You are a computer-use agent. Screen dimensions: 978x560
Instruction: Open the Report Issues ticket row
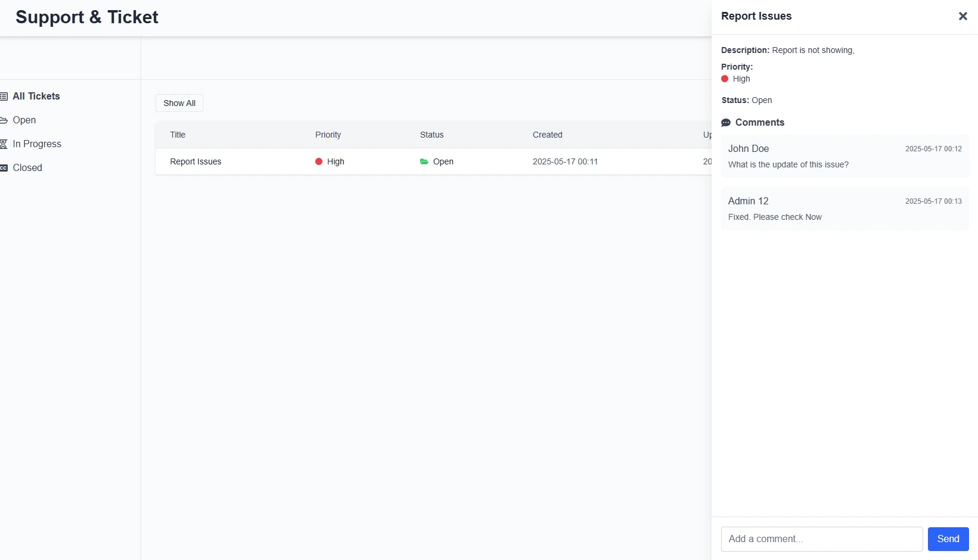(x=195, y=161)
